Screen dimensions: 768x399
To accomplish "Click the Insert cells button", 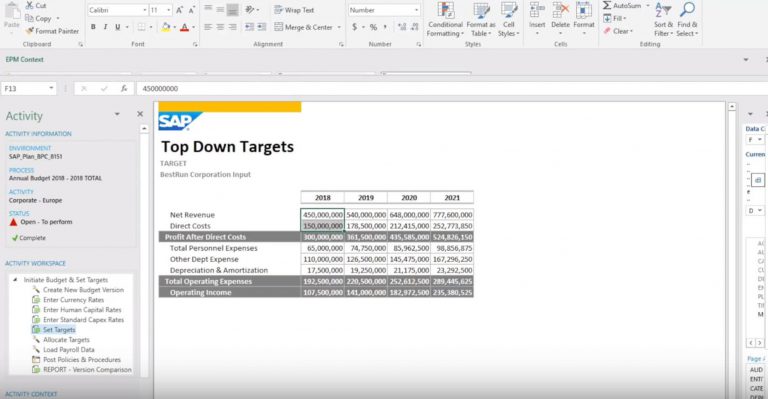I will 537,19.
